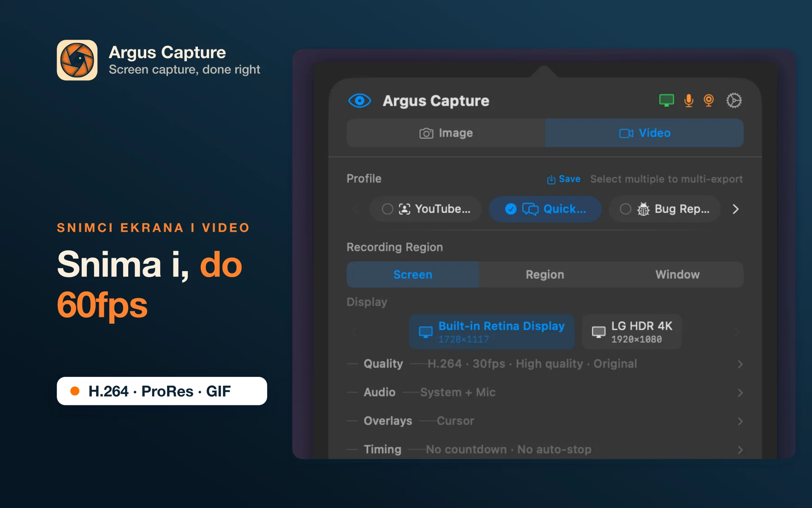Viewport: 812px width, 508px height.
Task: Expand the Timing settings chevron
Action: (x=740, y=450)
